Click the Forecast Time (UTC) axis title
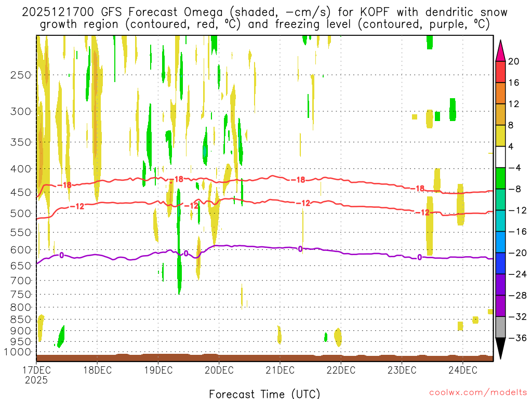Image resolution: width=532 pixels, height=399 pixels. [264, 393]
